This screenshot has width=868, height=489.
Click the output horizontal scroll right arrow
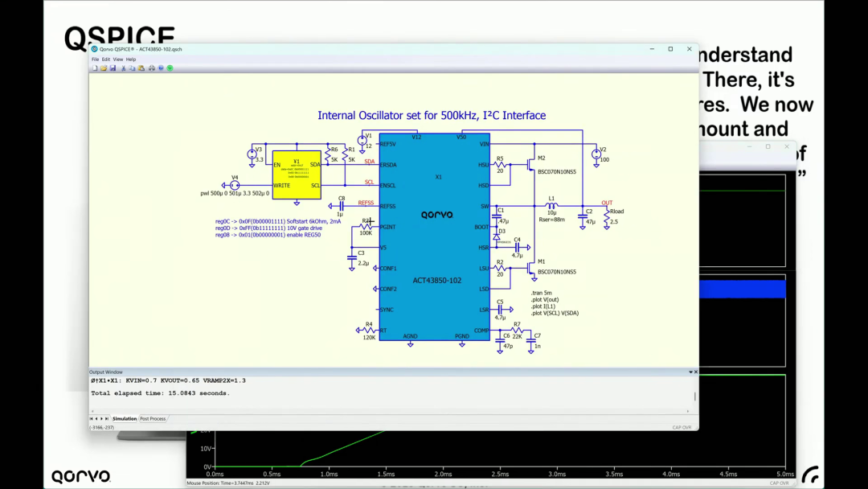click(x=687, y=412)
